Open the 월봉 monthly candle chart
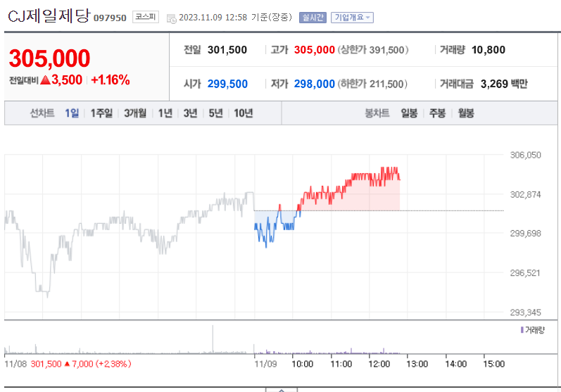Image resolution: width=561 pixels, height=392 pixels. pos(466,113)
